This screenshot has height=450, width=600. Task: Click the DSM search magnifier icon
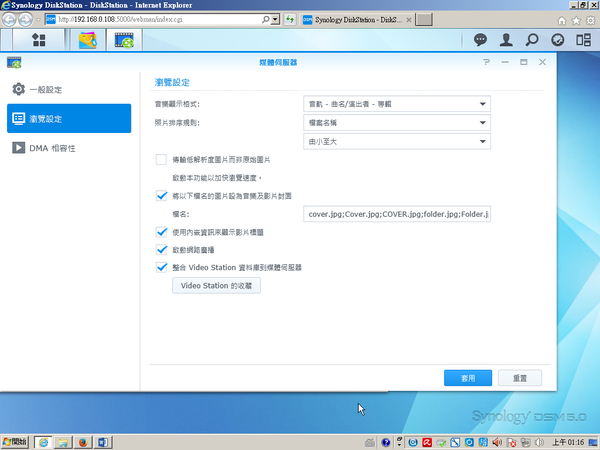click(532, 40)
